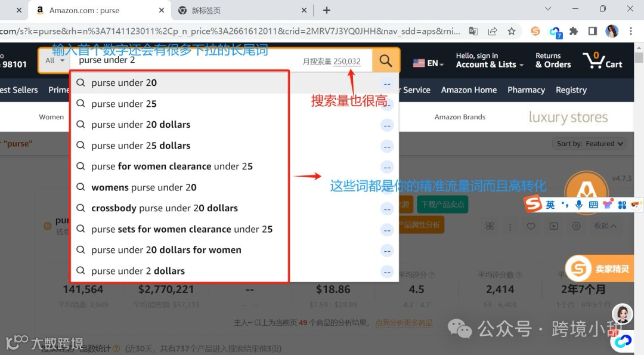Click the Women category link
Viewport: 644px width, 355px height.
tap(51, 117)
